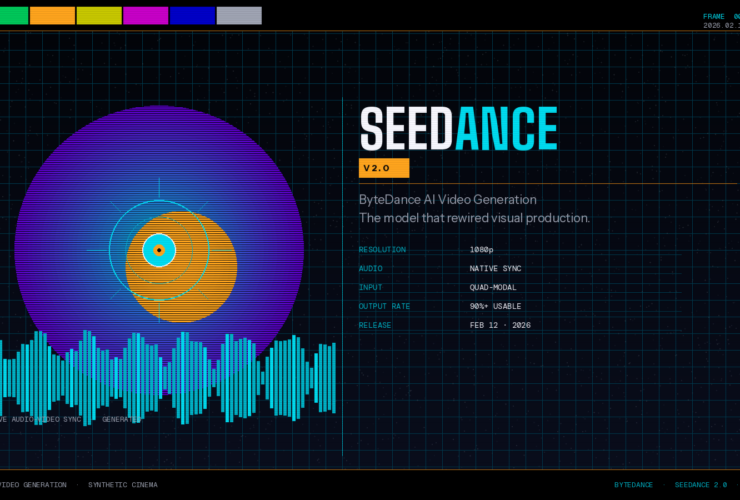Click the BYTEDANCE footer text
The image size is (740, 500).
coord(633,485)
